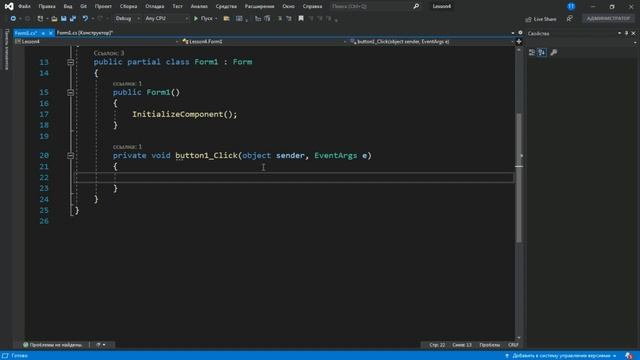Click the search magnifier icon

pos(416,6)
